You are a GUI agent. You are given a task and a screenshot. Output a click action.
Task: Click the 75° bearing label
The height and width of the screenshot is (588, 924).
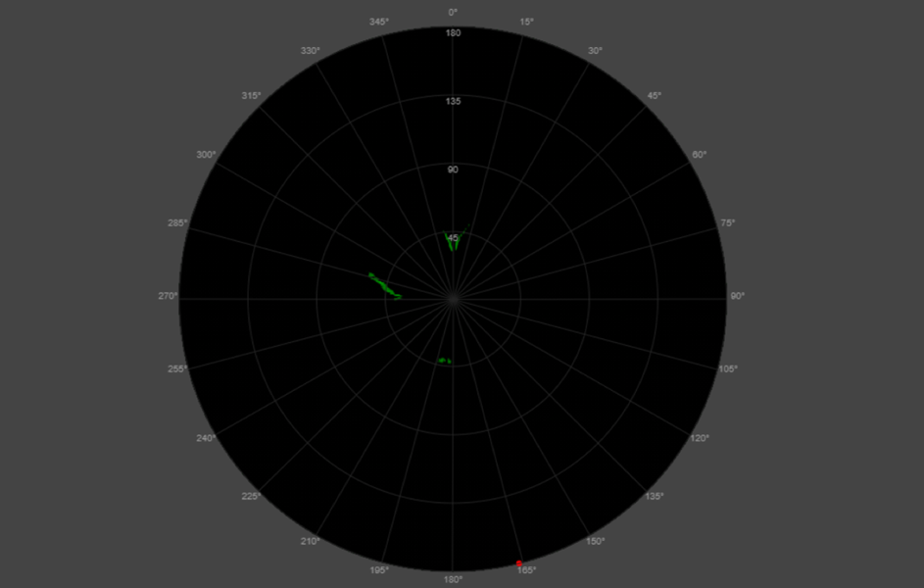pos(728,222)
